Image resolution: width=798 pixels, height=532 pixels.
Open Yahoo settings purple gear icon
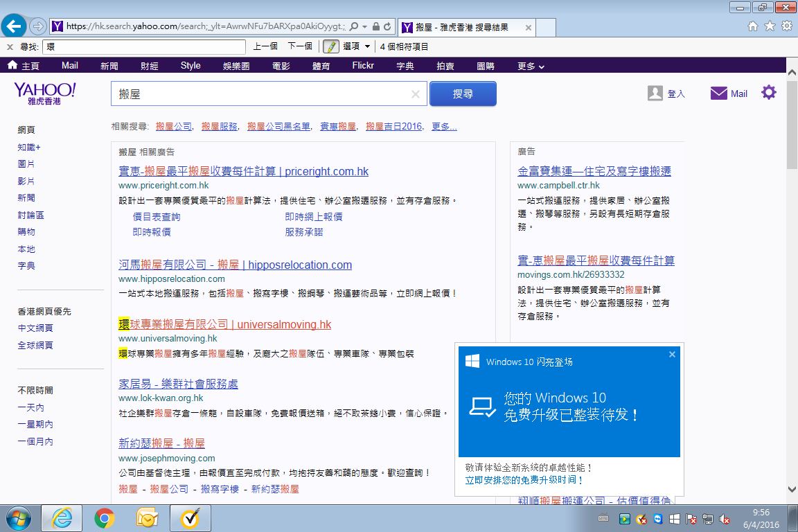768,93
